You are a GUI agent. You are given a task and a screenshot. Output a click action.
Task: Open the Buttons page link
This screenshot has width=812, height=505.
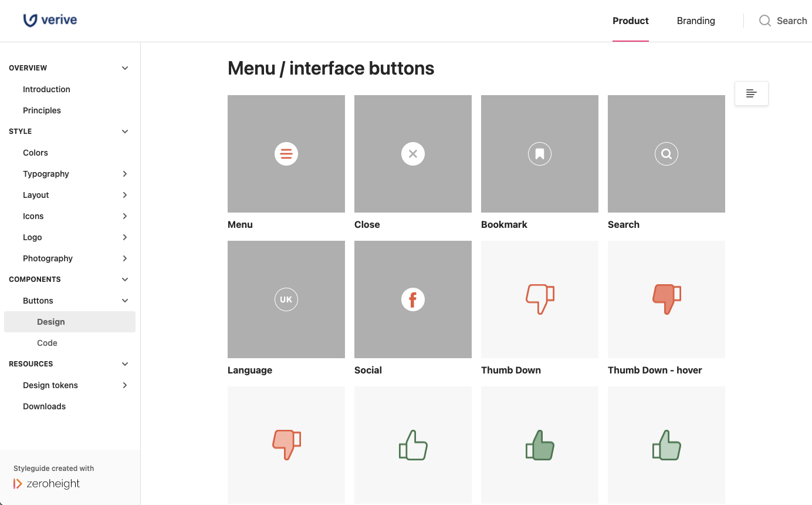(x=38, y=301)
